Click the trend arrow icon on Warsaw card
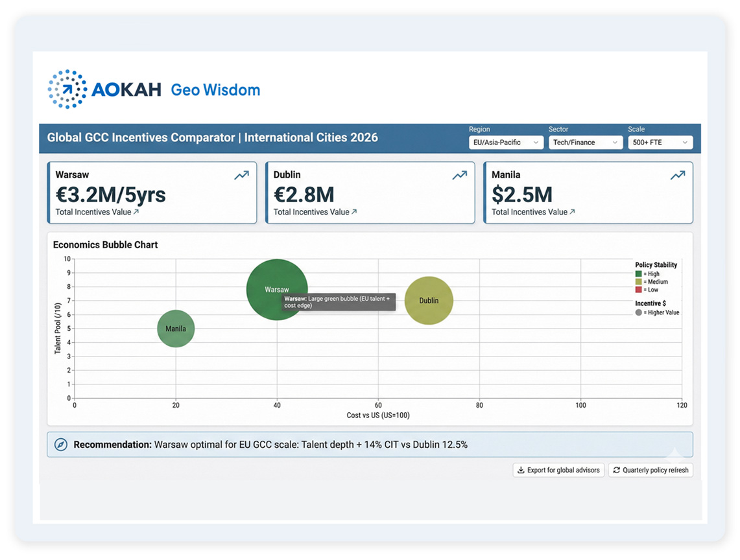 coord(242,176)
